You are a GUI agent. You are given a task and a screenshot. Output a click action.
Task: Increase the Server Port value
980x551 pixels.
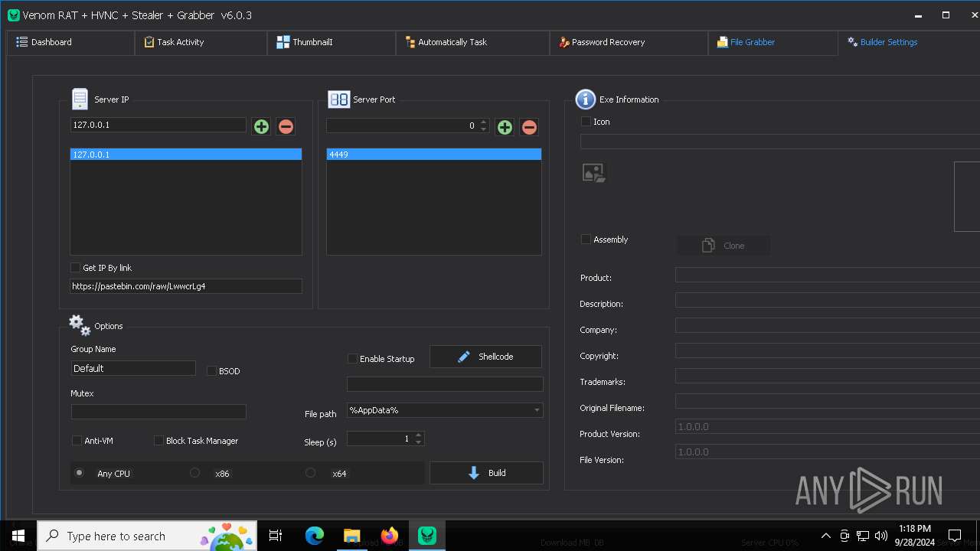point(483,122)
